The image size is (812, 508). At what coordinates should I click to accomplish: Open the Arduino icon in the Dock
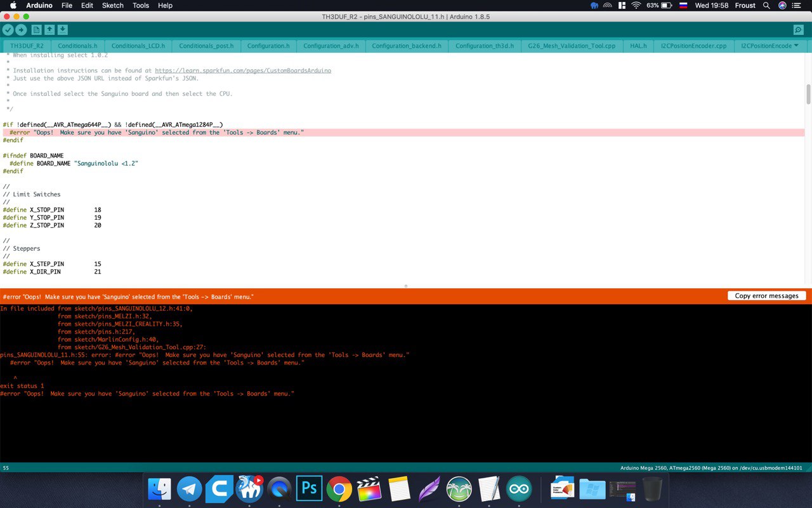pyautogui.click(x=519, y=489)
